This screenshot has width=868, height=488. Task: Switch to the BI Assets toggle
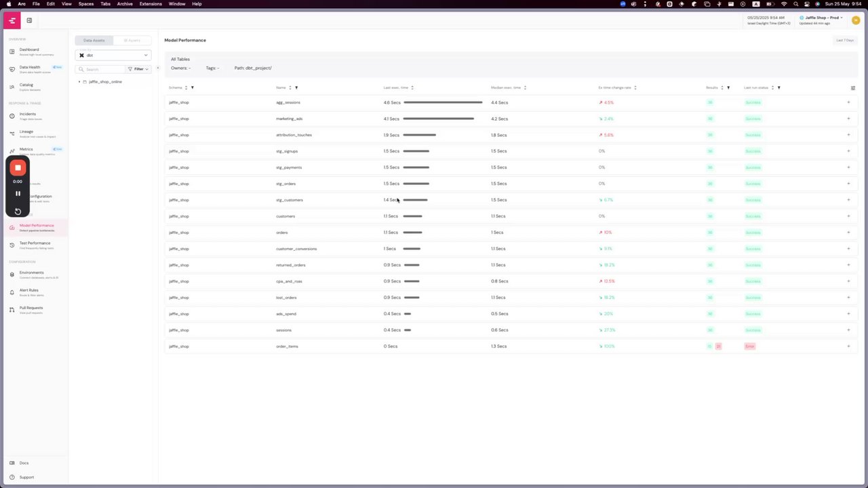tap(132, 40)
